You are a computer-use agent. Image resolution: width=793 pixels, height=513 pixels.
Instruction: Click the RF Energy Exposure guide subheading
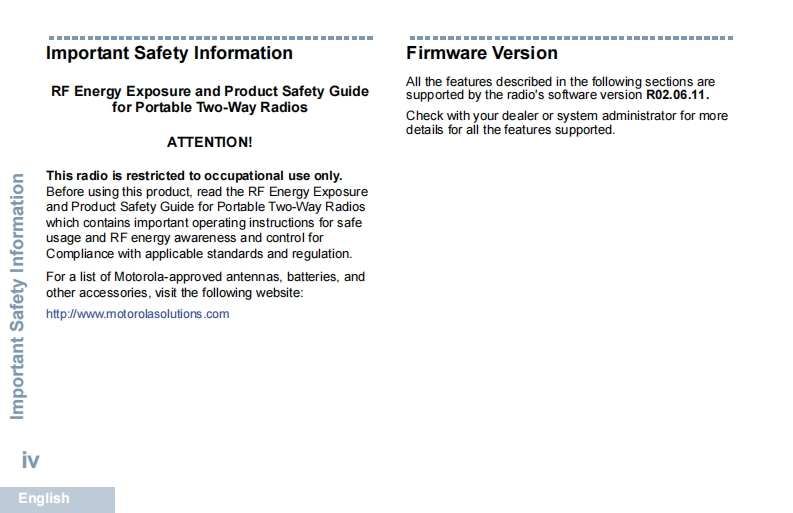210,99
